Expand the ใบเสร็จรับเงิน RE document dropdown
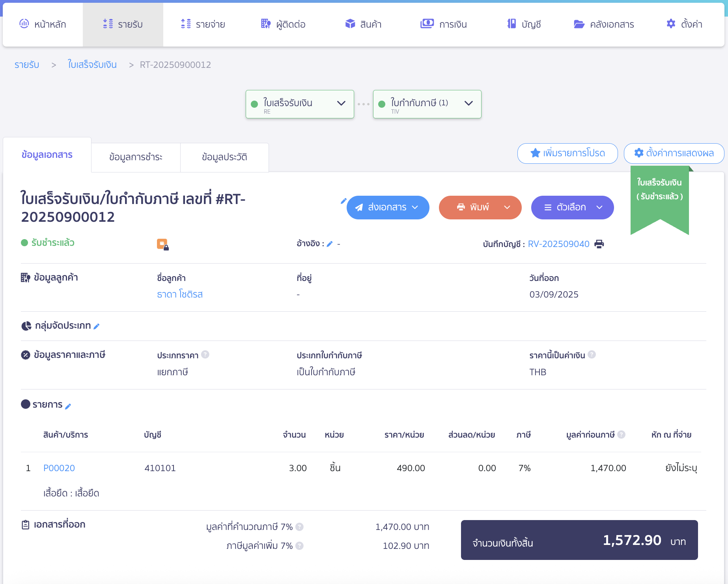728x584 pixels. 300,104
